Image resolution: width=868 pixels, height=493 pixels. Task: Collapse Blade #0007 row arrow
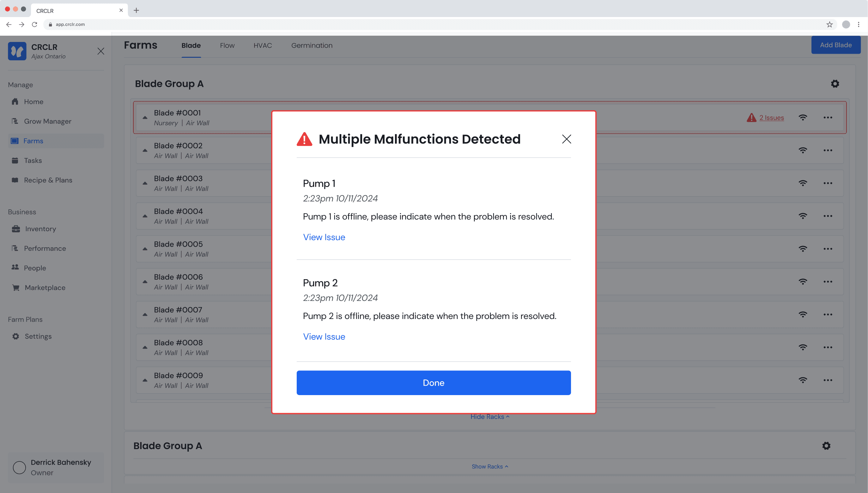pyautogui.click(x=145, y=315)
